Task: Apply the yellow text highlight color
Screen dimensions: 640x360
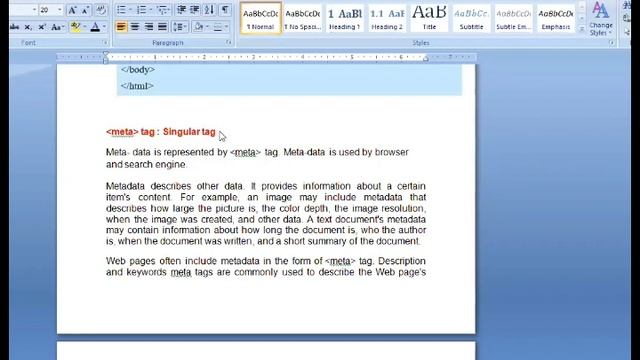Action: (x=75, y=27)
